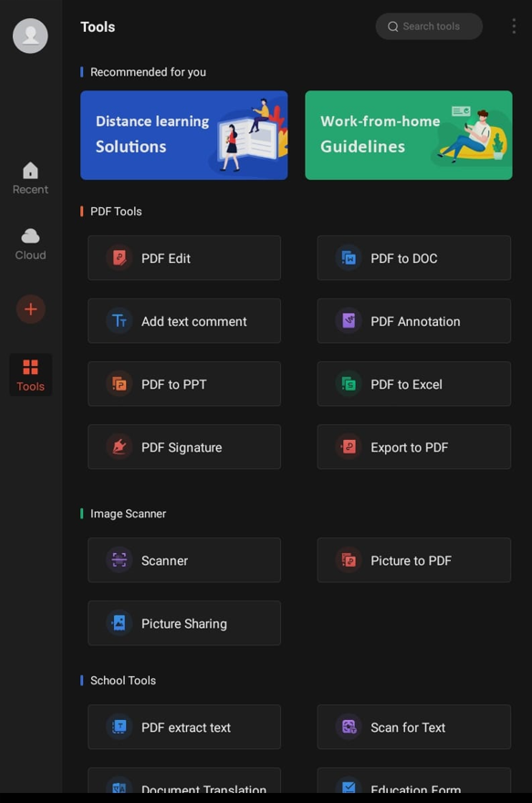Click the Picture to PDF icon
532x803 pixels.
[349, 559]
